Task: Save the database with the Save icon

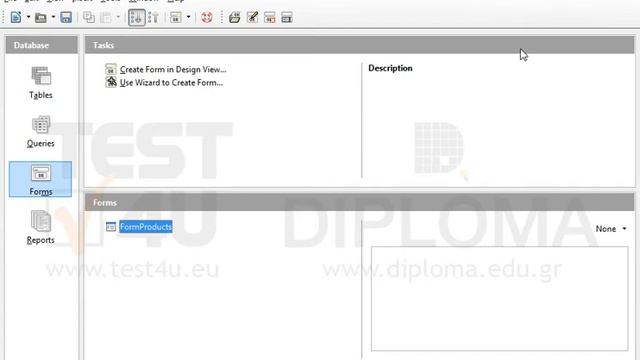Action: point(66,17)
